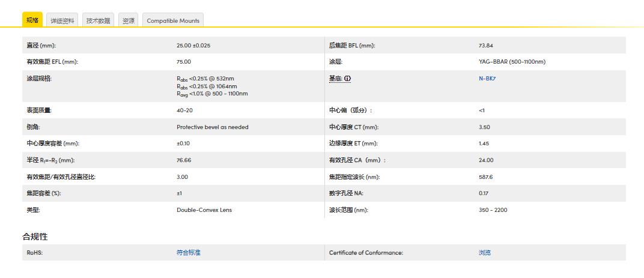Click the 基底 label with dotted underline
The width and height of the screenshot is (644, 278).
[x=335, y=79]
